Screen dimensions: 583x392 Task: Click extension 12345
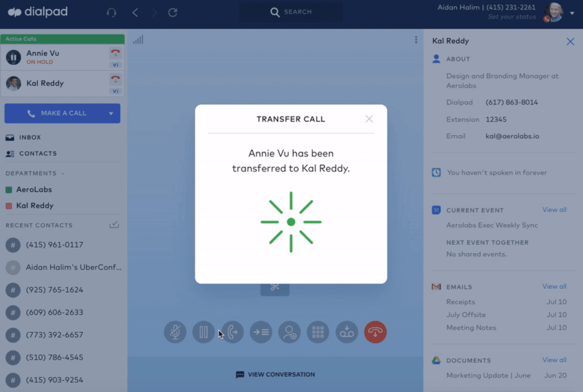click(x=496, y=120)
